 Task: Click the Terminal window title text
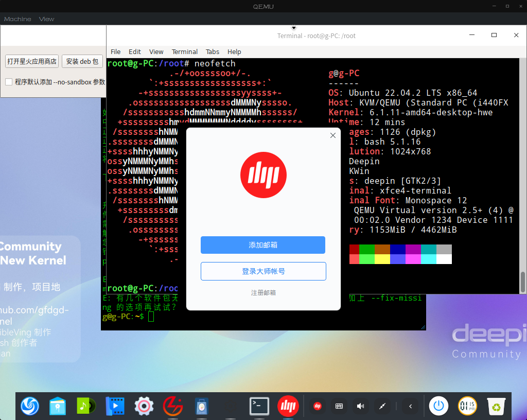317,36
